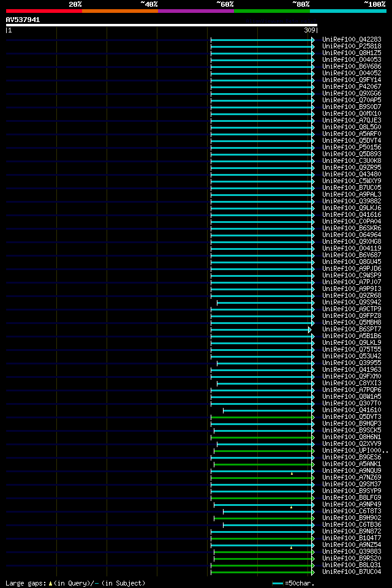Select the UniRef100_Q5DVT3 label
Viewport: 392px width, 588px height.
point(352,417)
